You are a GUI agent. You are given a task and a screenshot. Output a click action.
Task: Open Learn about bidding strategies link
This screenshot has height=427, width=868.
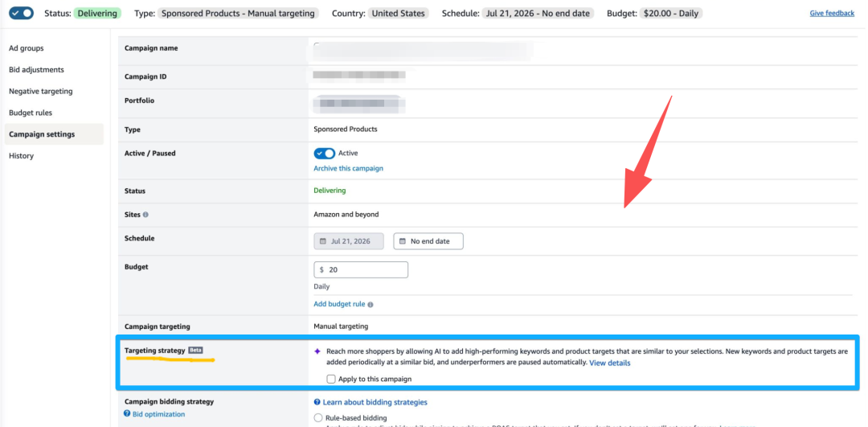click(x=375, y=402)
